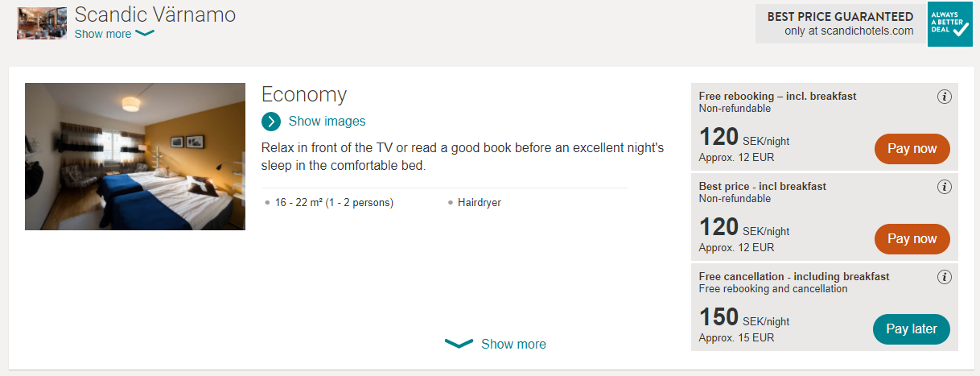The width and height of the screenshot is (980, 376).
Task: Click info icon for Free cancellation rate
Action: (945, 277)
